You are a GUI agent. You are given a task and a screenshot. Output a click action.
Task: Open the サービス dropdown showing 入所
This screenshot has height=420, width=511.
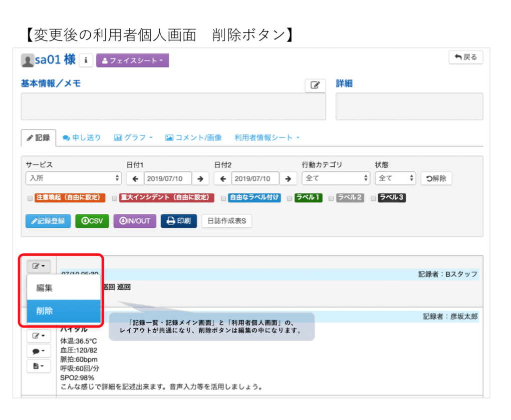click(x=73, y=178)
